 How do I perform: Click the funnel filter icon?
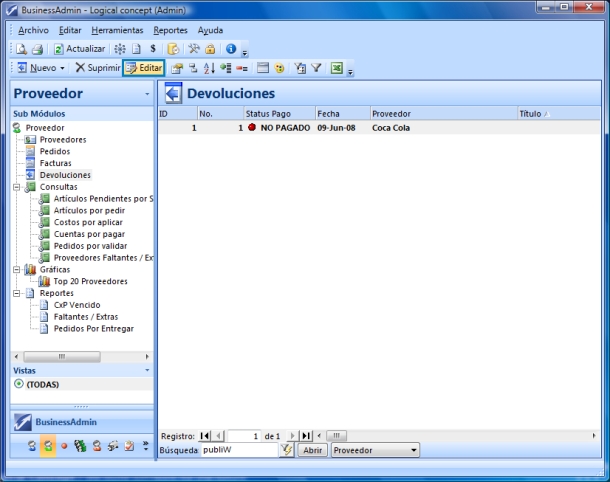pyautogui.click(x=316, y=68)
